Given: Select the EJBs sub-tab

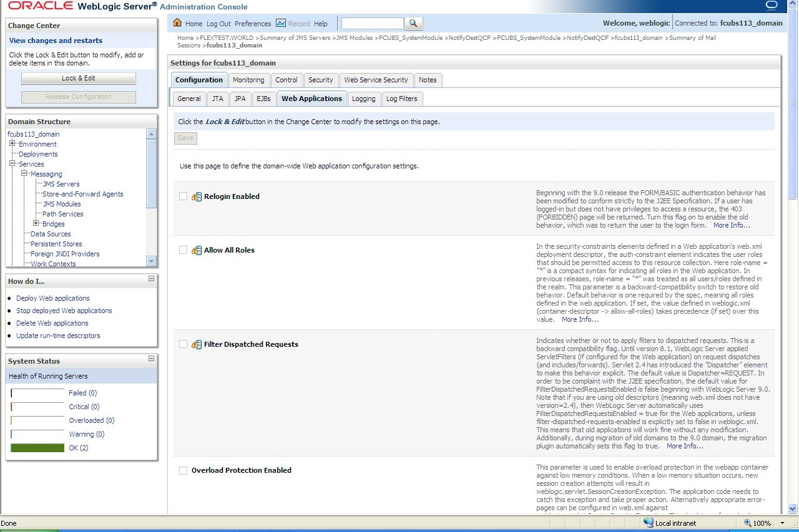Looking at the screenshot, I should [x=263, y=99].
